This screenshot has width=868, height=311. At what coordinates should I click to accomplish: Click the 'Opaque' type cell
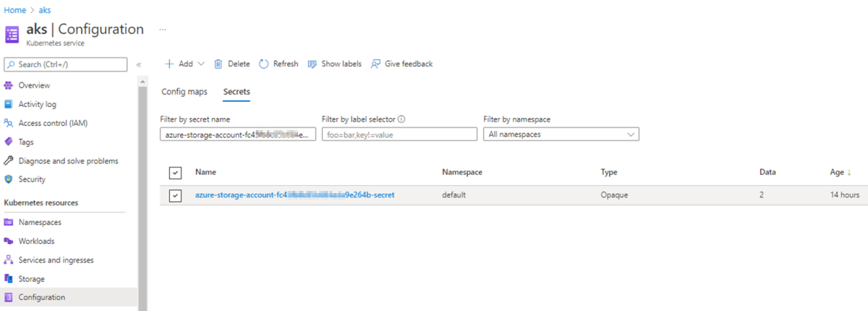click(613, 195)
